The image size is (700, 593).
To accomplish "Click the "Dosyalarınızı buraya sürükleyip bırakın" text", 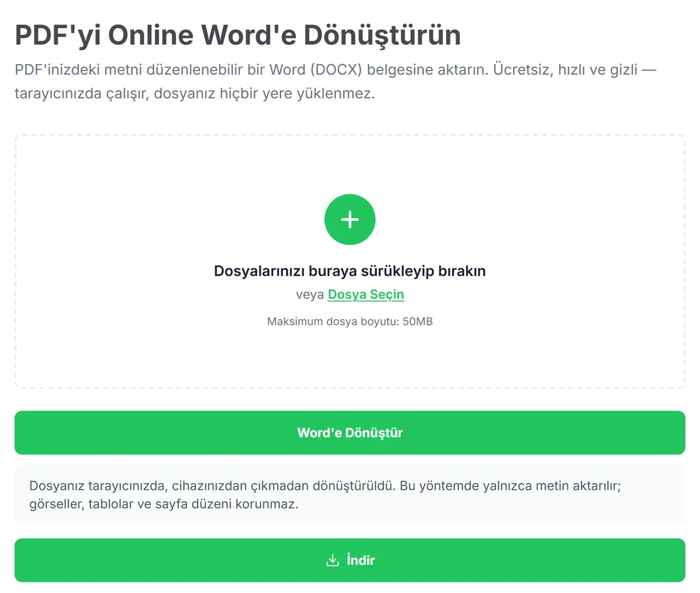I will (350, 271).
